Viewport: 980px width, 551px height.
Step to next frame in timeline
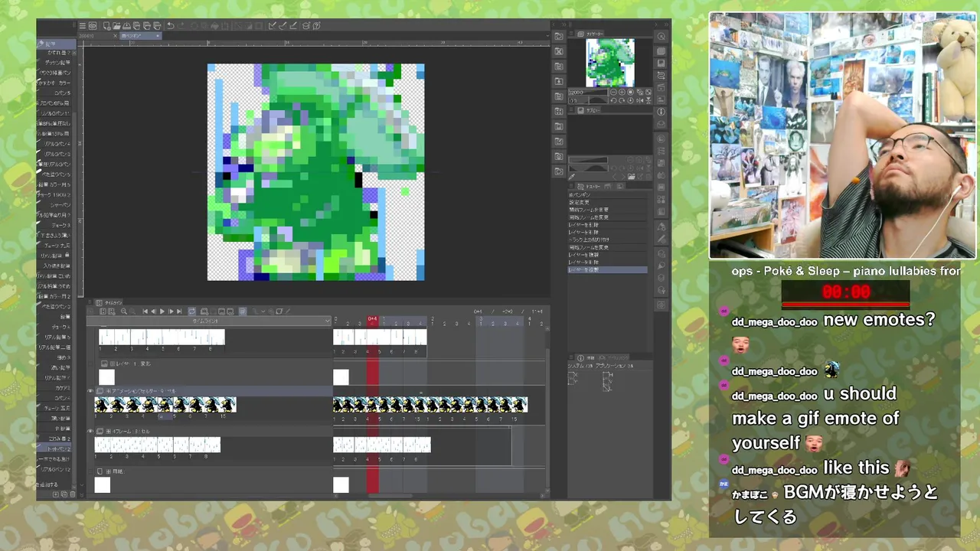[x=171, y=311]
